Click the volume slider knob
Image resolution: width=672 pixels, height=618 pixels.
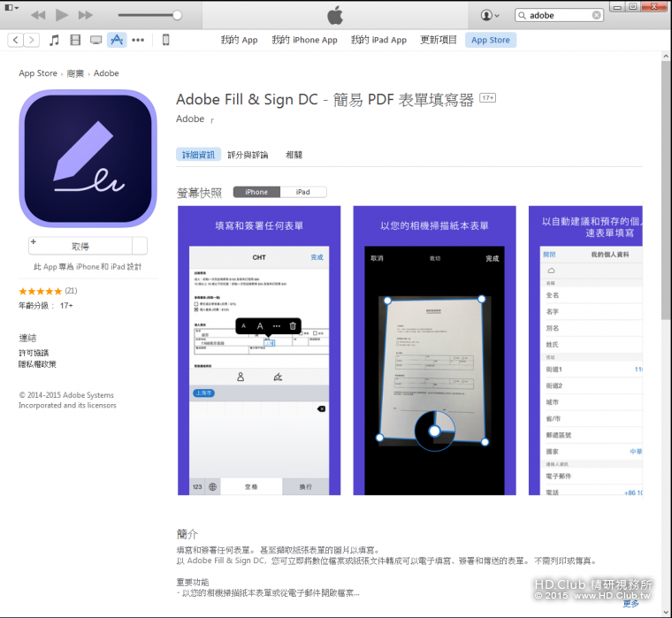[177, 15]
